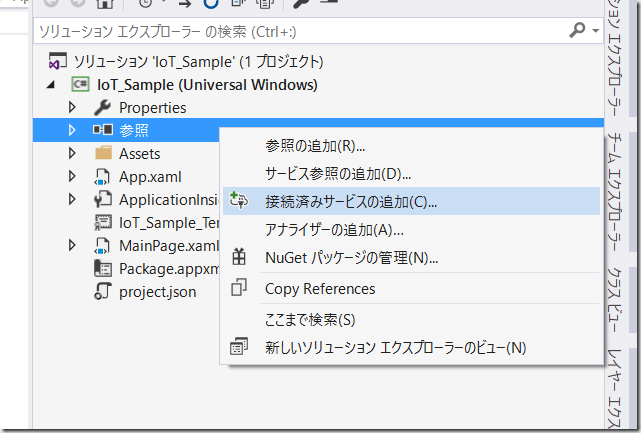Select the highlighted 参照 tree item
641x433 pixels.
(134, 130)
